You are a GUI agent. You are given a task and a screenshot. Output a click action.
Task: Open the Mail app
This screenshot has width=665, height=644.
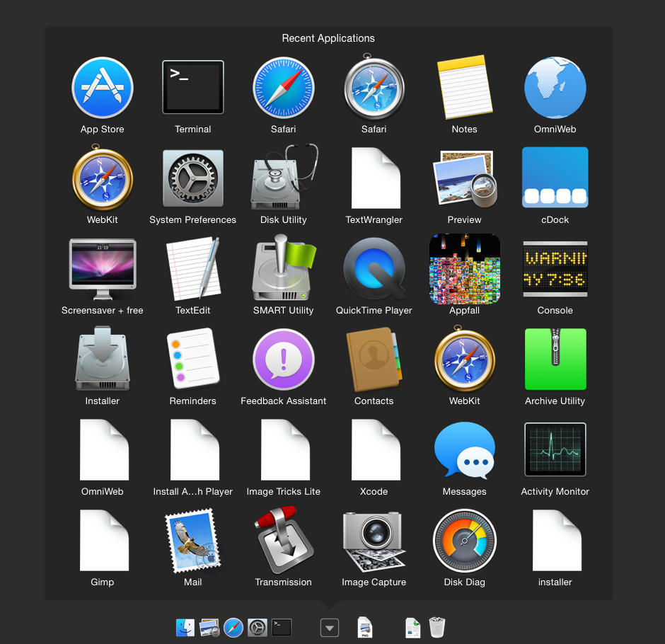[193, 541]
